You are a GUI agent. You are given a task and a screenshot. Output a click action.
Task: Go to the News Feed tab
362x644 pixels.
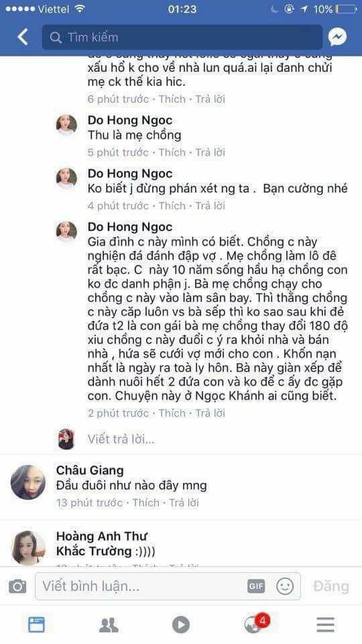point(36,625)
